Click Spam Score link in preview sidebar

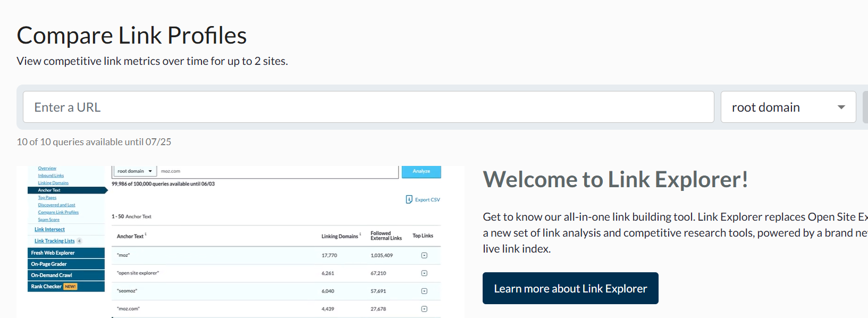48,220
